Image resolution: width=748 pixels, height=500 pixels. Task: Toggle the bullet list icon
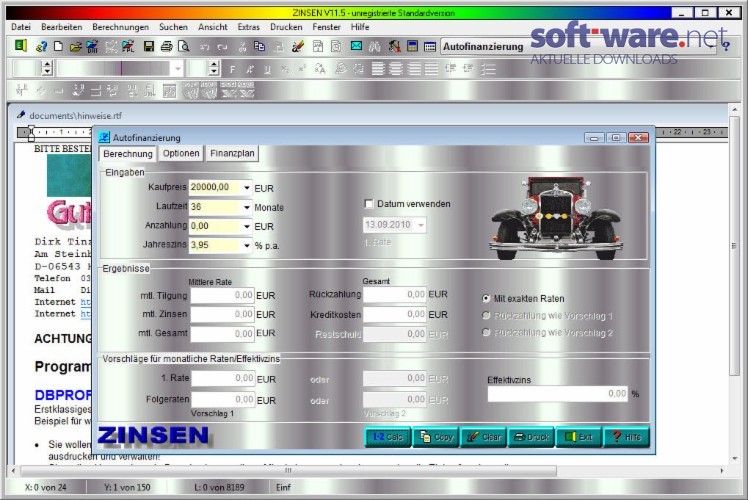(x=488, y=70)
